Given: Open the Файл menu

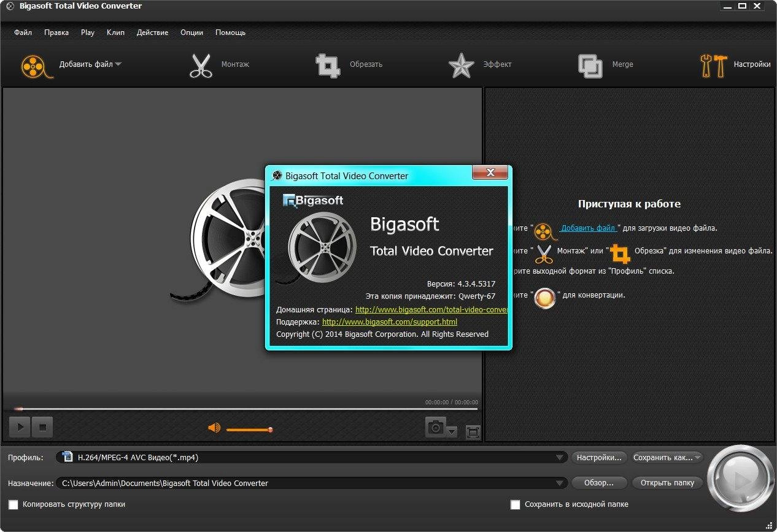Looking at the screenshot, I should coord(23,33).
